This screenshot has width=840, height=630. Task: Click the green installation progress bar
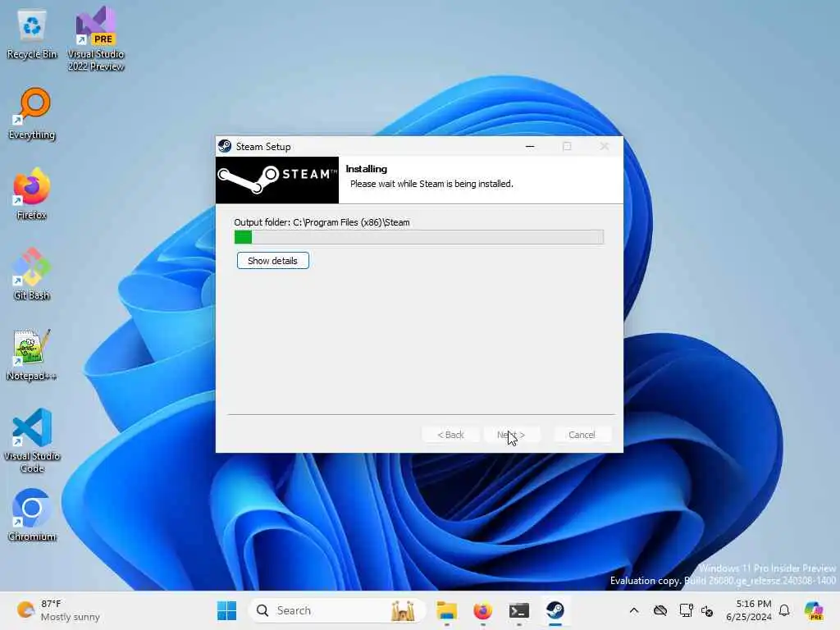419,237
